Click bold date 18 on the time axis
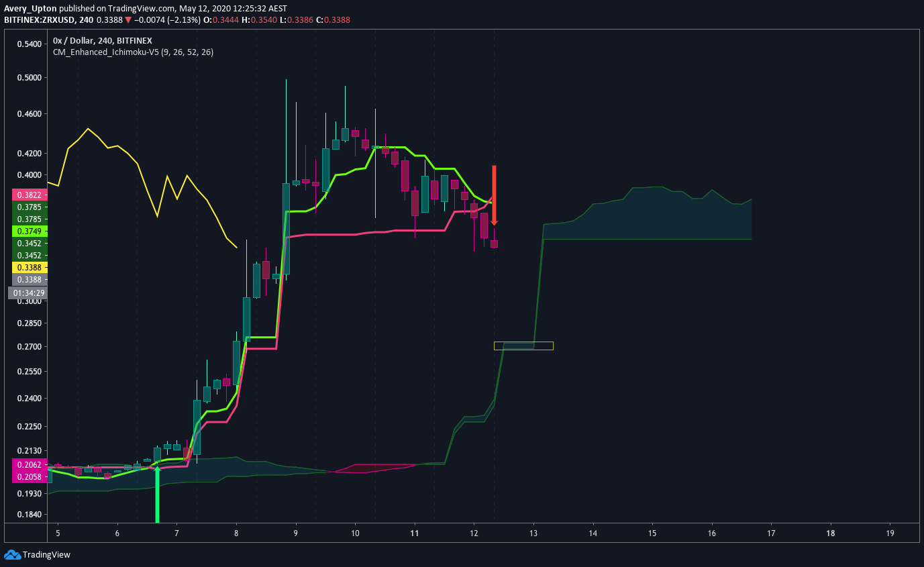The image size is (924, 567). [x=831, y=533]
